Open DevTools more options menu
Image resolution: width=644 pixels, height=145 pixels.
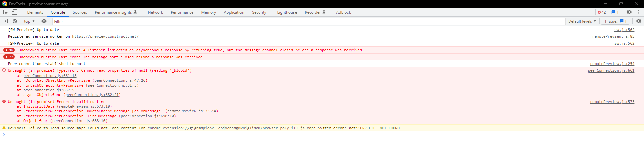click(x=639, y=12)
